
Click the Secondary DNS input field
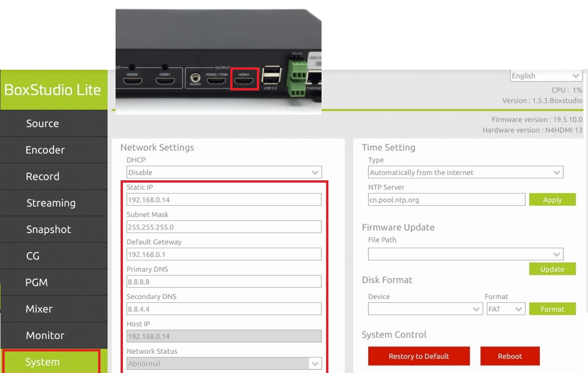[x=224, y=309]
